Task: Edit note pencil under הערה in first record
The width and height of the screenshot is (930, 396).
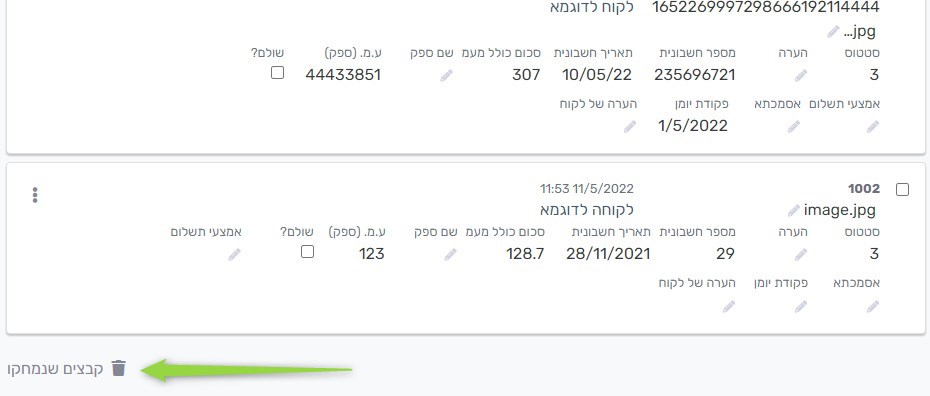Action: point(801,76)
